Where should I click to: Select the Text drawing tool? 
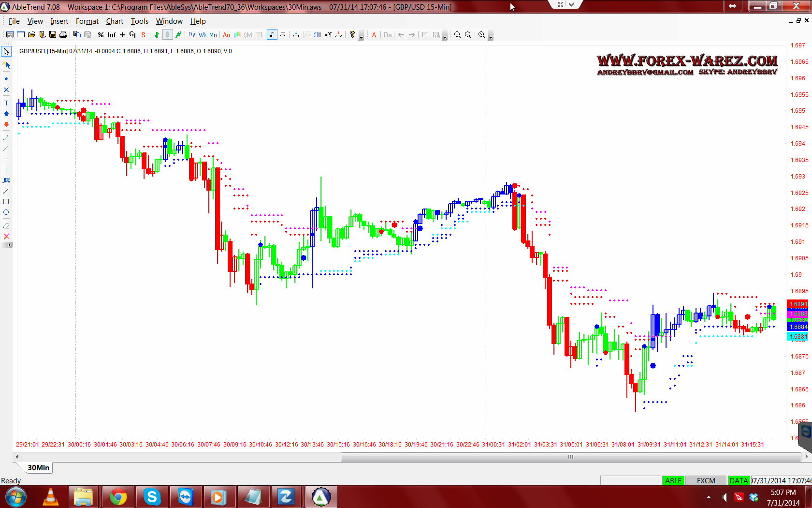pos(6,103)
